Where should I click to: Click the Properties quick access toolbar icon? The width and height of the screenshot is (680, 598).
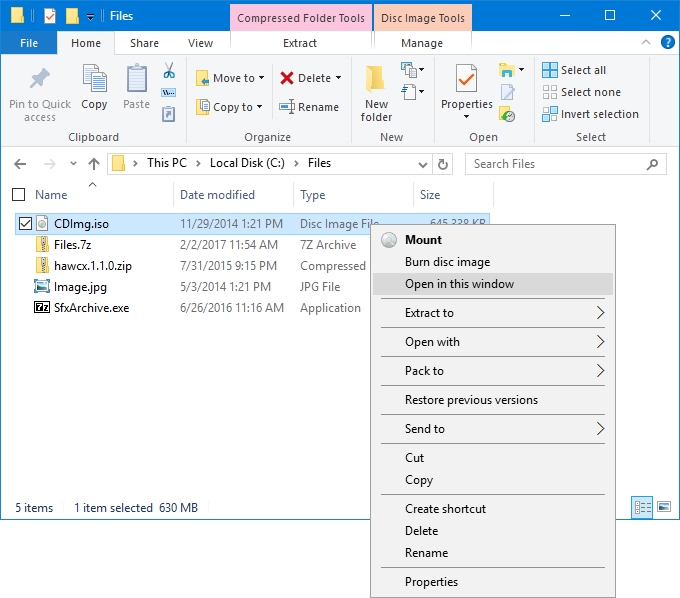(x=50, y=16)
